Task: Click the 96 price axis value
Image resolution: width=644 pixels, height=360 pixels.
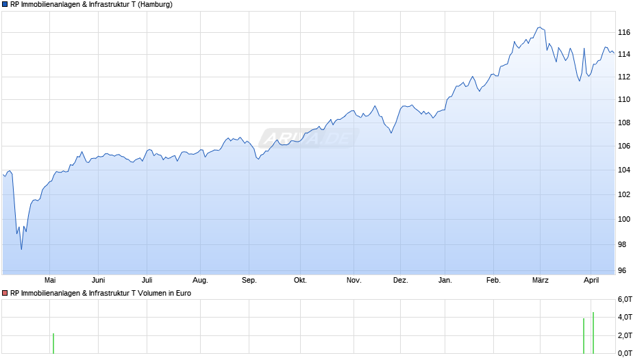Action: tap(622, 270)
